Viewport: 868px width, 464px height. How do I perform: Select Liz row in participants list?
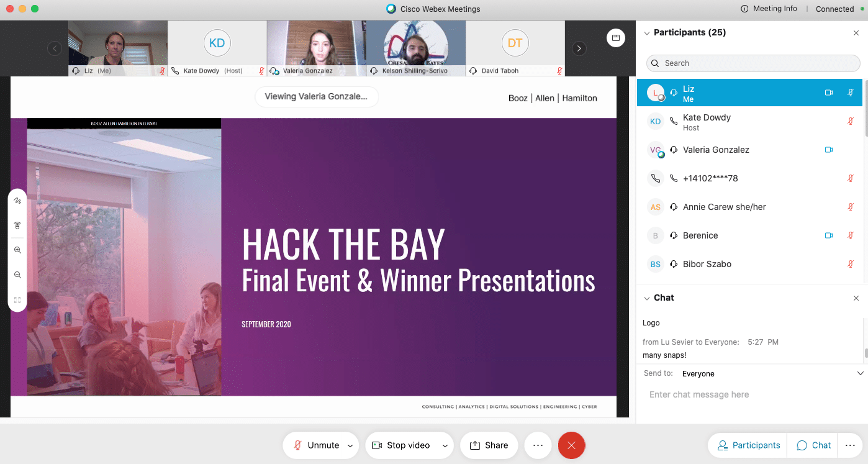click(749, 93)
